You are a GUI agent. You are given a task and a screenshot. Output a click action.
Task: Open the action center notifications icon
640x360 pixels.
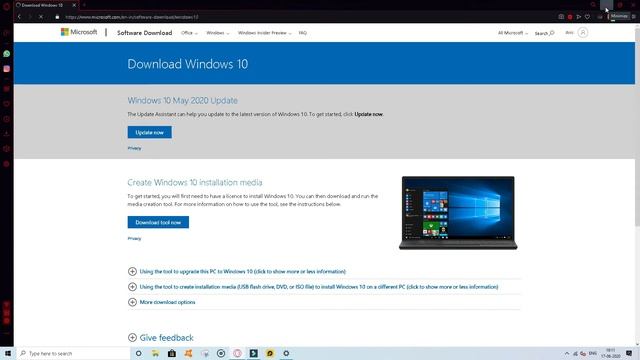point(629,353)
